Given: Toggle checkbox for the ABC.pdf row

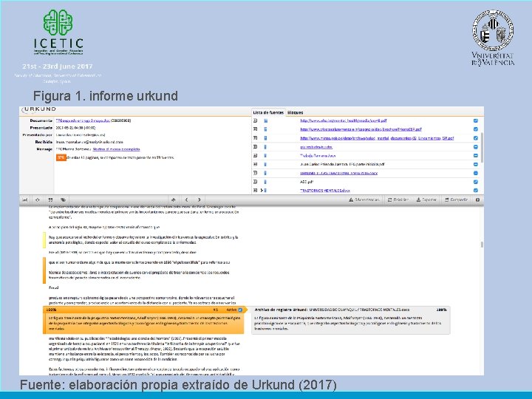Looking at the screenshot, I should pos(475,182).
